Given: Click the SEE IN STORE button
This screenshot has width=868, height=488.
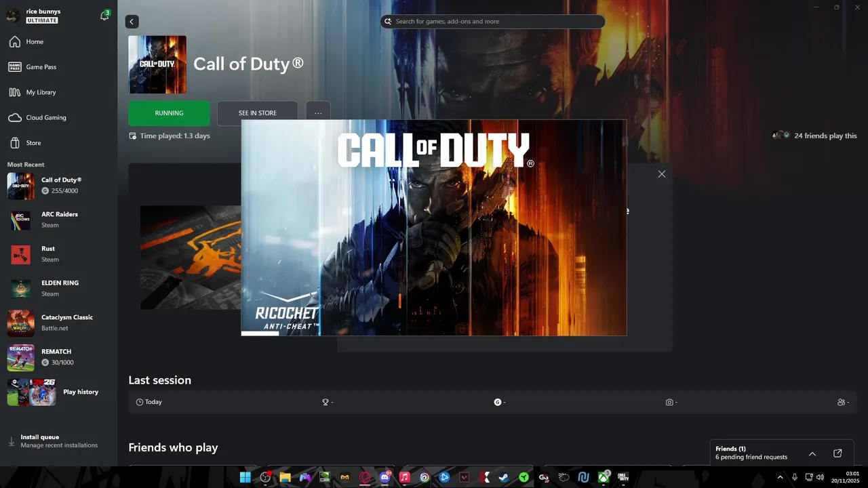Looking at the screenshot, I should (257, 113).
